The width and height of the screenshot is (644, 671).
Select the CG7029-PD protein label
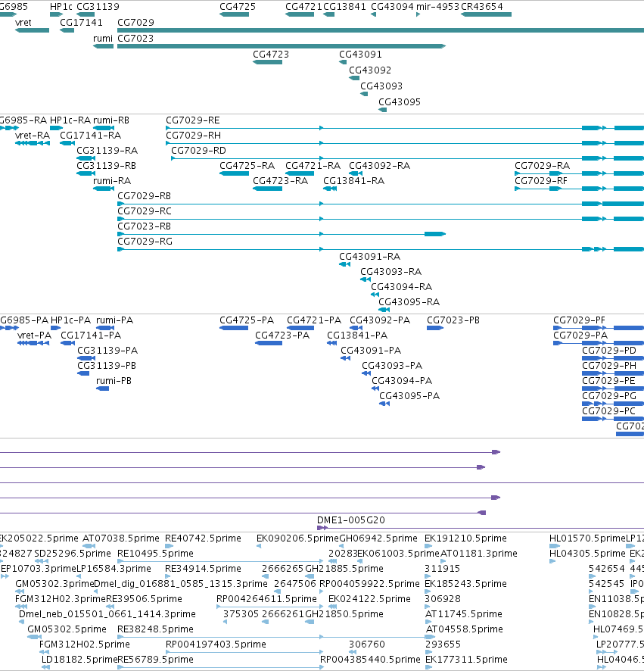[x=609, y=351]
